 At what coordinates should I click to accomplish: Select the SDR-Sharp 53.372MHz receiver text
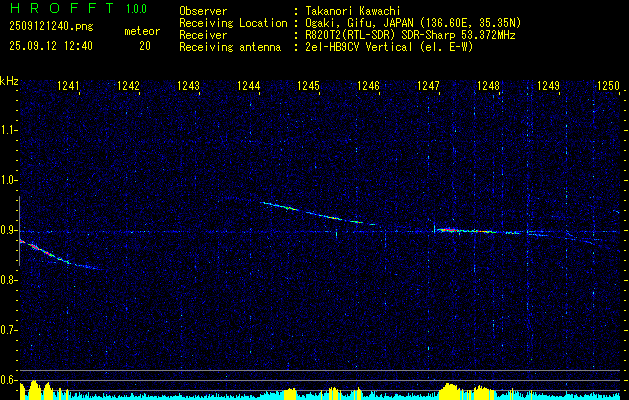(x=459, y=35)
